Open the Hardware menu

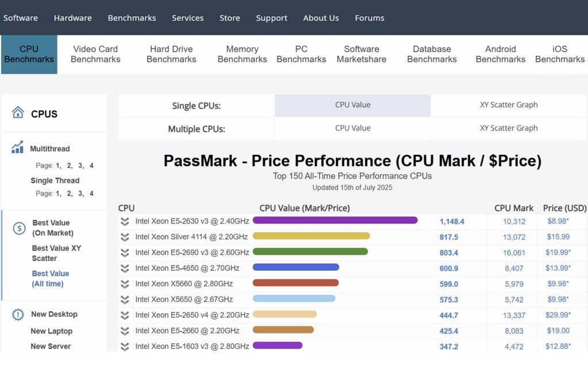[73, 18]
